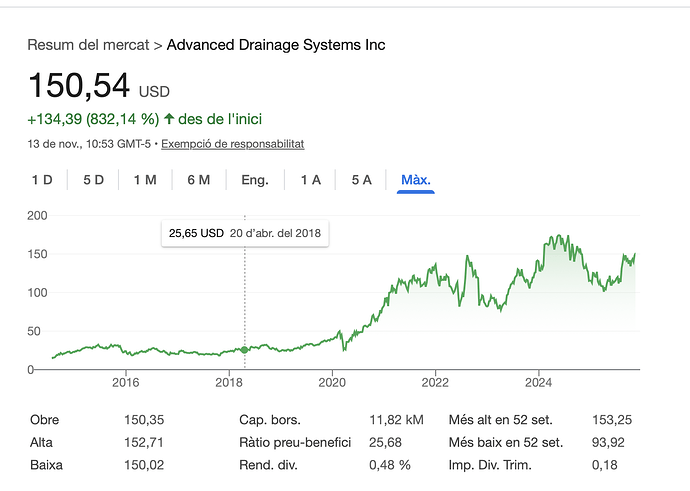Select the Eng. year-to-date tab
This screenshot has width=690, height=491.
point(255,180)
